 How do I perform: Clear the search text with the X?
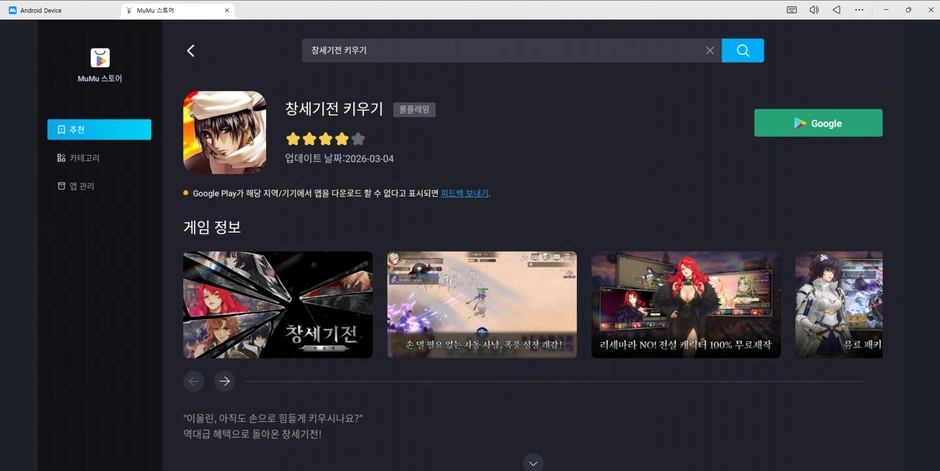(710, 50)
